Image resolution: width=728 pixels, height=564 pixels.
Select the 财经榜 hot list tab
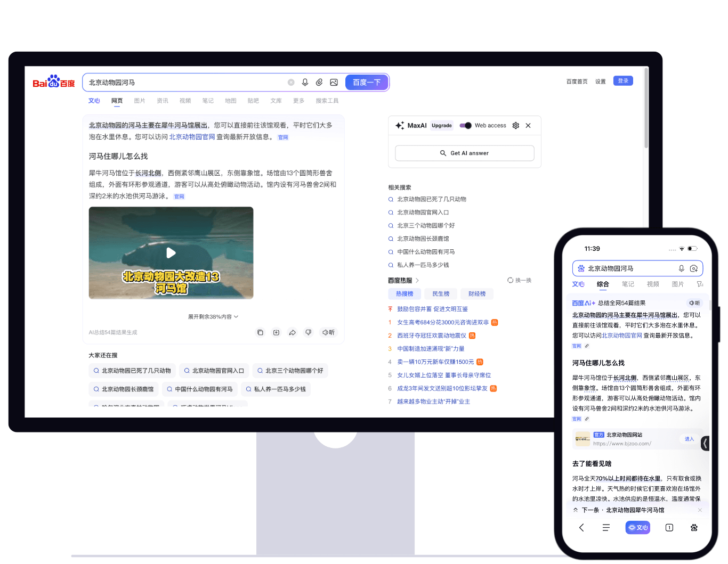(477, 294)
